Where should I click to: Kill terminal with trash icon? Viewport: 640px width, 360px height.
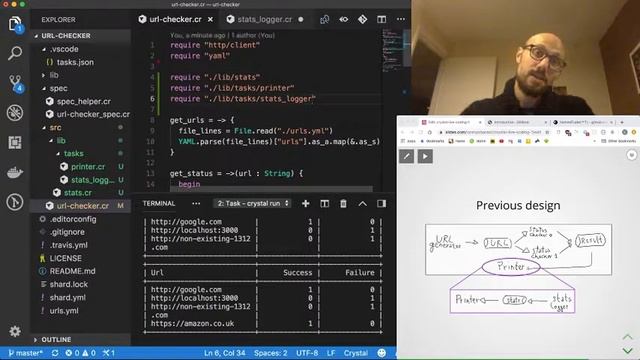[343, 203]
